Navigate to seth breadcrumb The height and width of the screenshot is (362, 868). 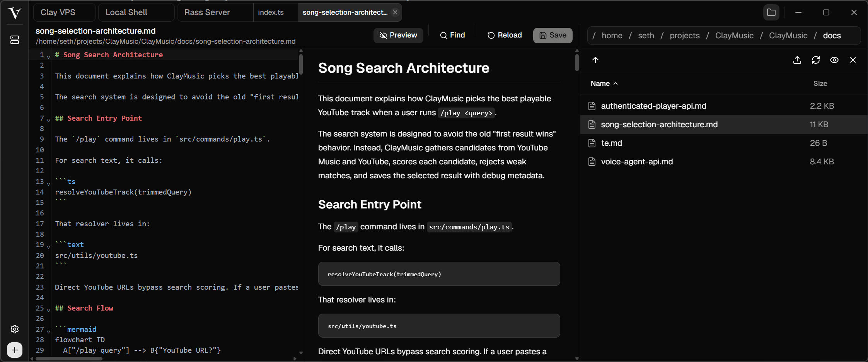tap(646, 36)
